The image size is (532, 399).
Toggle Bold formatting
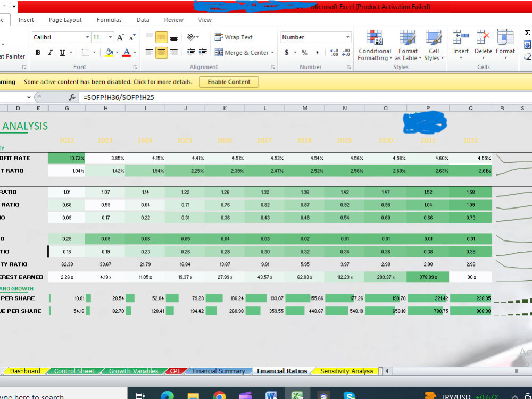tap(38, 53)
